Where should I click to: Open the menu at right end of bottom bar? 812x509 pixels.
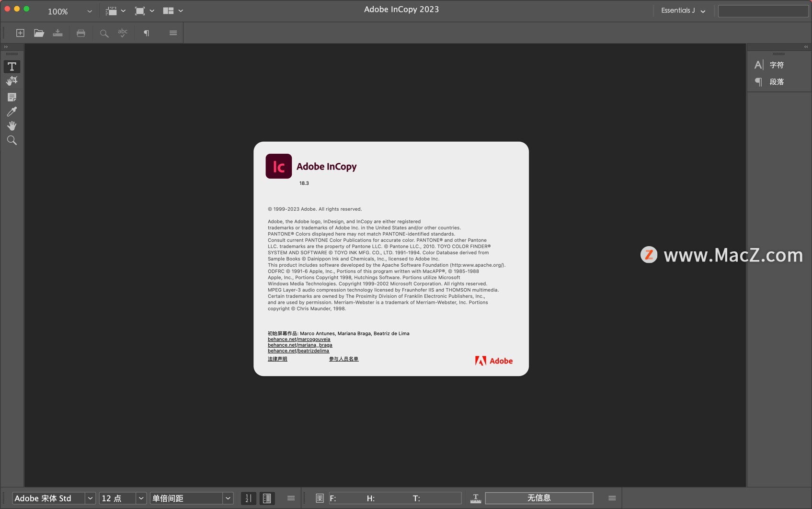click(x=612, y=498)
